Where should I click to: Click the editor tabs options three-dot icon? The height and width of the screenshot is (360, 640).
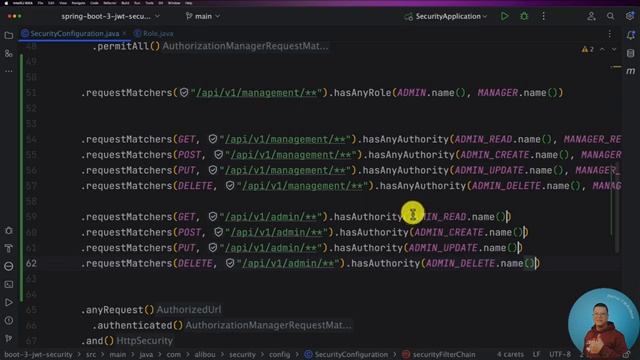[610, 34]
